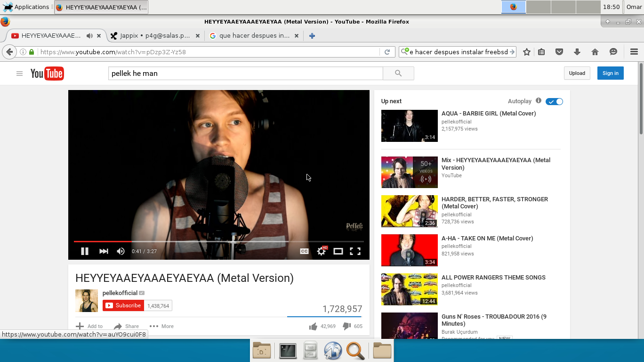Open ALL POWER RANGERS THEME SONGS video
This screenshot has width=644, height=362.
point(493,278)
